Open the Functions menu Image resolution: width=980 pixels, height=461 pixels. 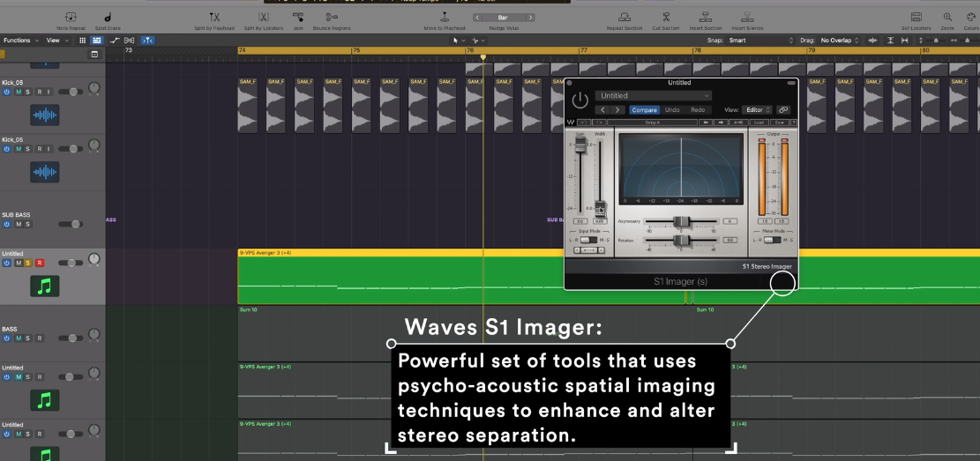(x=21, y=40)
